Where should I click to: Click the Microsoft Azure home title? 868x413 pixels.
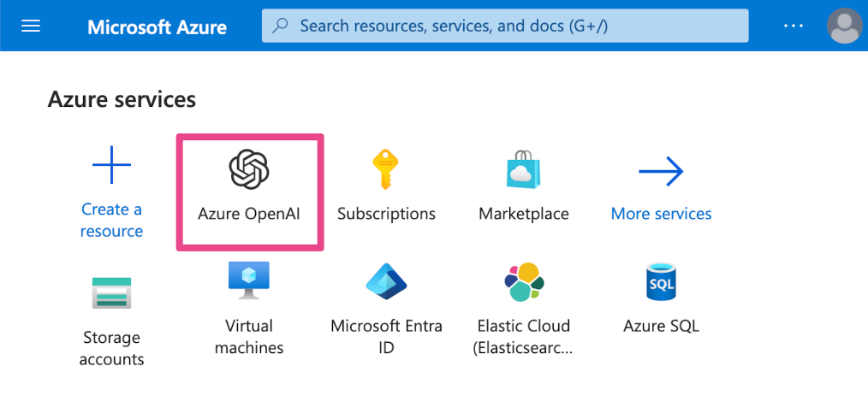[157, 27]
